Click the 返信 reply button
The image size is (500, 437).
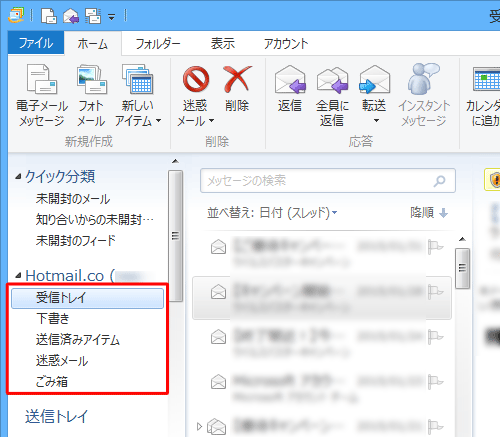click(290, 89)
